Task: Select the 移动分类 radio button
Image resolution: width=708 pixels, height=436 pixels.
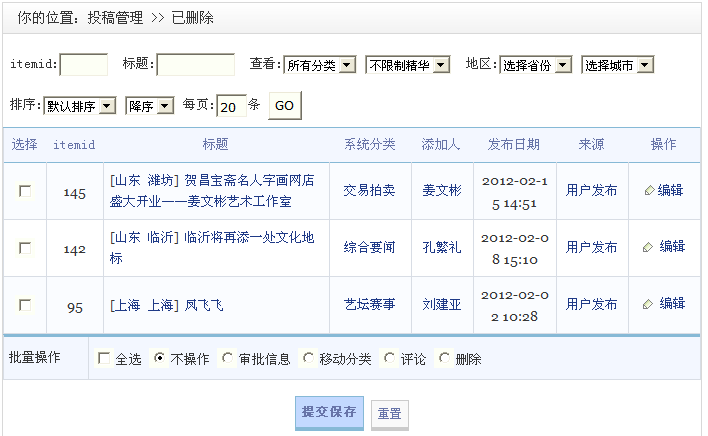Action: coord(308,358)
